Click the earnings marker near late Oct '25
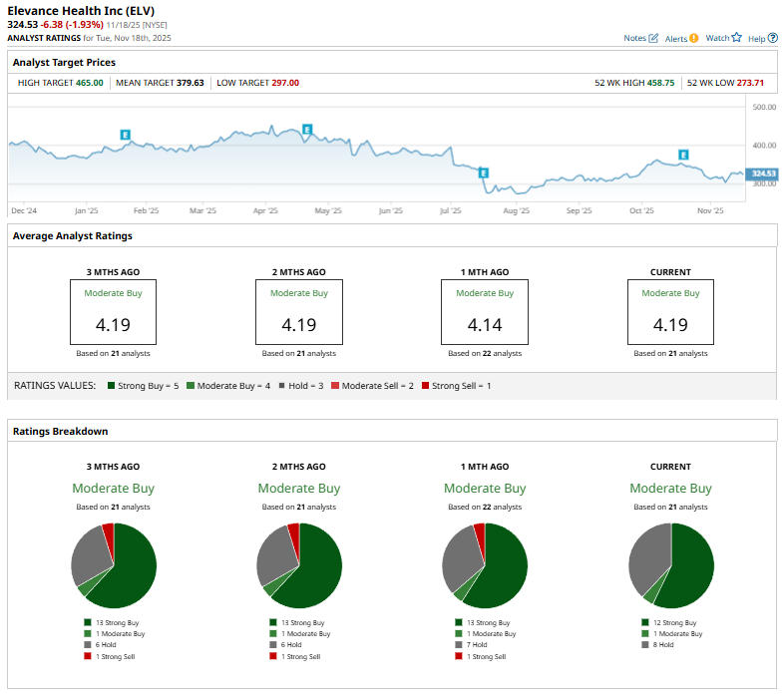 (x=683, y=155)
